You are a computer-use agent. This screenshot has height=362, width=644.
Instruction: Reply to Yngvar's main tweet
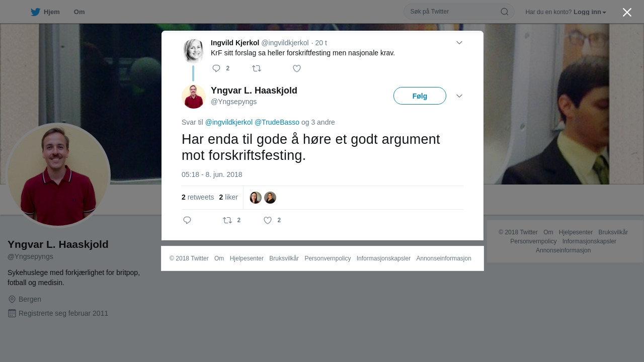187,220
